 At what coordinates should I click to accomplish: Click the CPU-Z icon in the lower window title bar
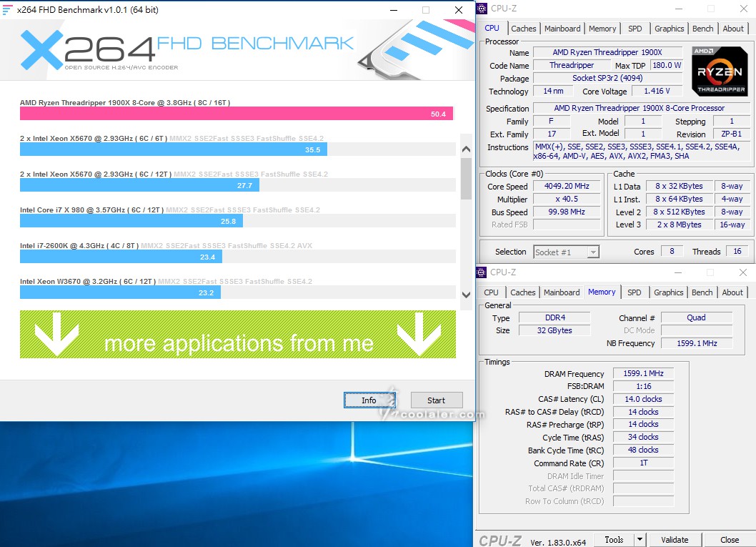[482, 272]
